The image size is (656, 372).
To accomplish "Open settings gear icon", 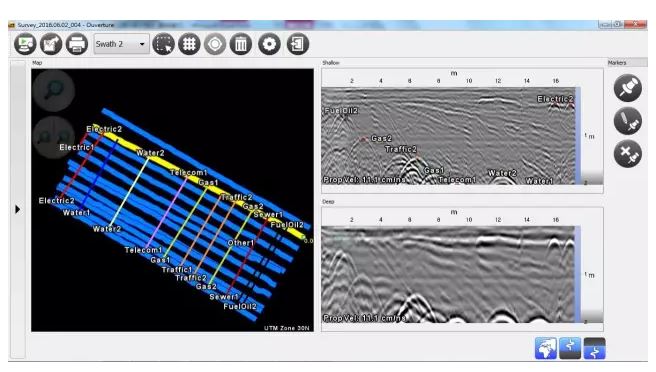I will [269, 44].
